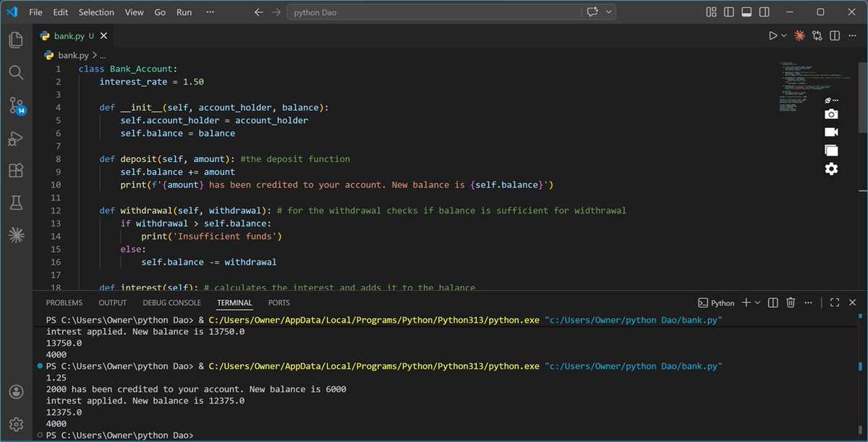
Task: Click the last terminal prompt line
Action: coord(119,435)
